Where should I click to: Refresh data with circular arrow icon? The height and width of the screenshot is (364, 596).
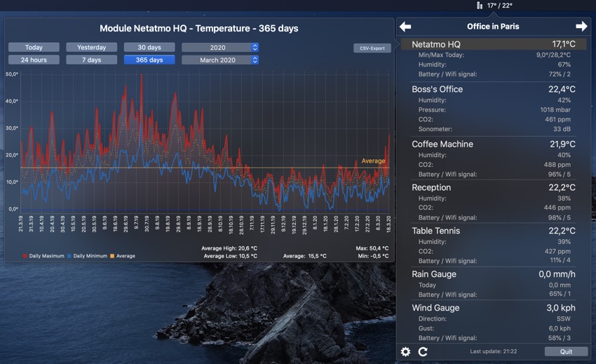[x=423, y=352]
